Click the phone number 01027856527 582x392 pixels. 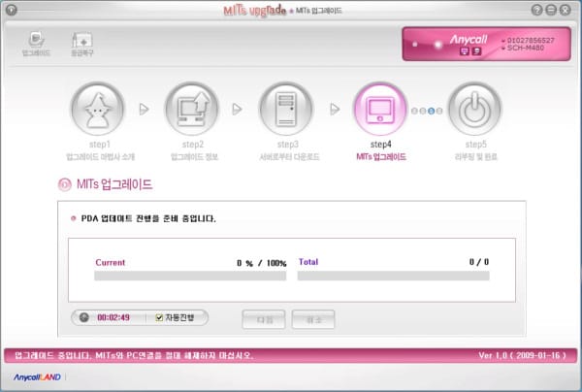click(x=531, y=40)
